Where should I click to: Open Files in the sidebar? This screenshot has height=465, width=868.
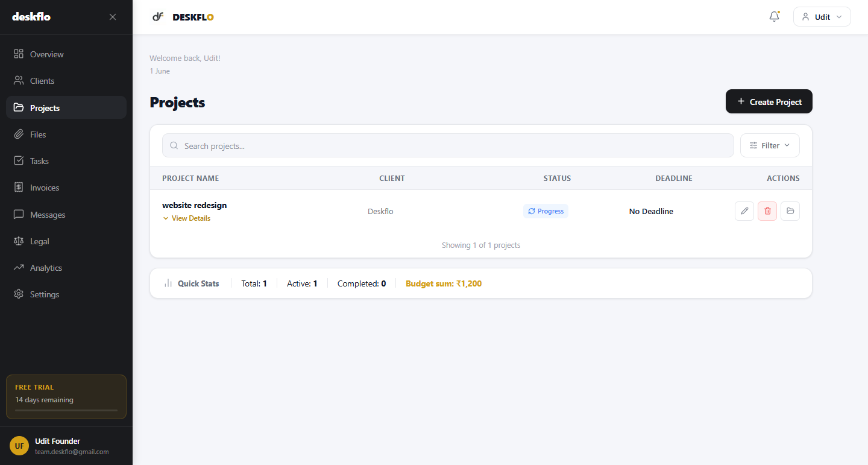66,134
